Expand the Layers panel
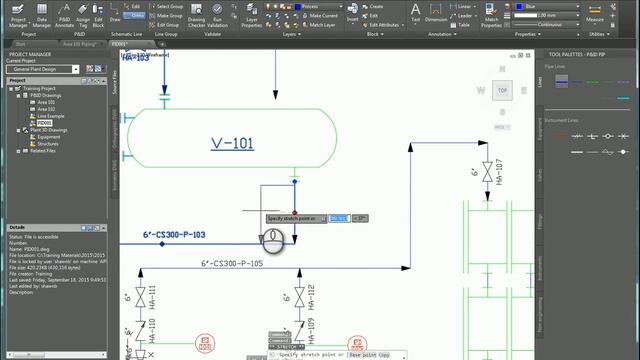The height and width of the screenshot is (360, 640). click(x=291, y=34)
